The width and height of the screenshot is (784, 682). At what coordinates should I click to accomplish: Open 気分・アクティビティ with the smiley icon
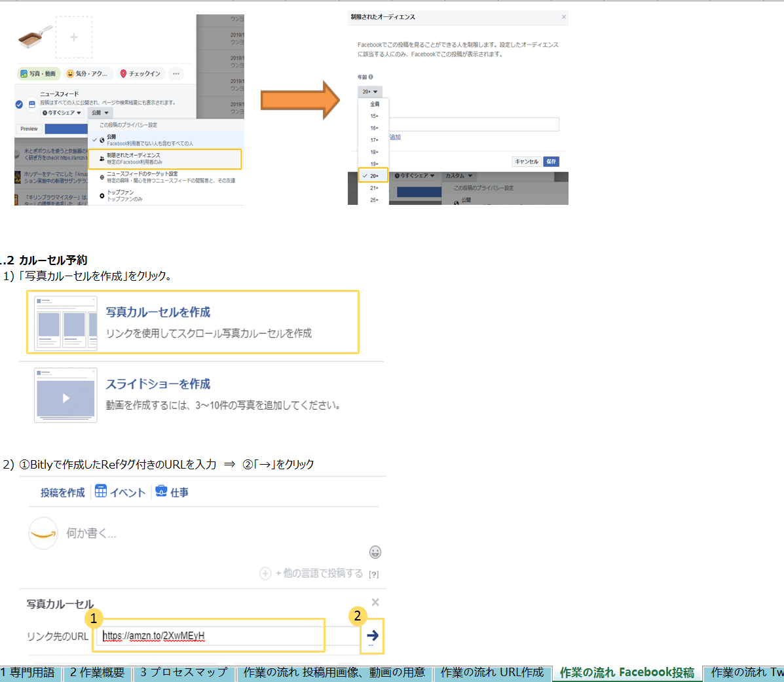point(71,73)
